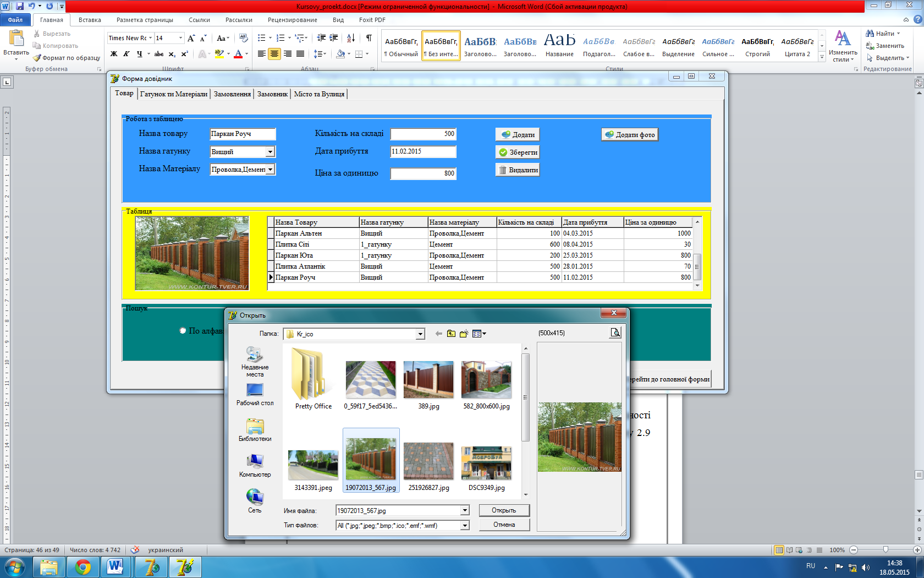Toggle italic (К) formatting

pos(127,54)
